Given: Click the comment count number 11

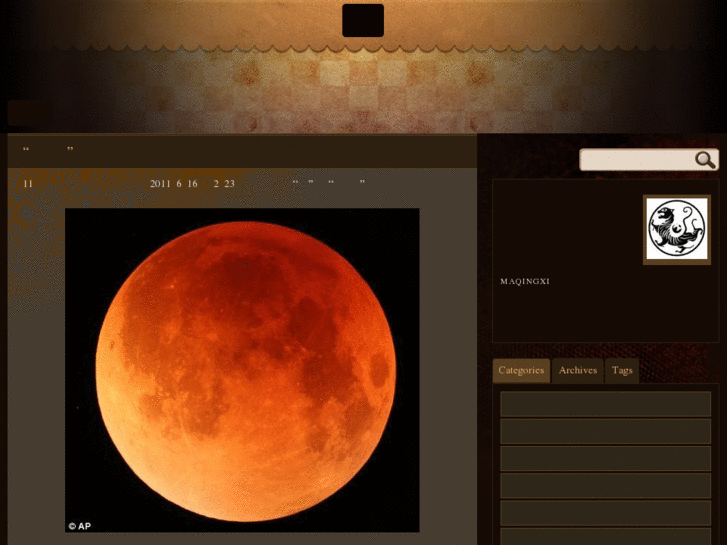Looking at the screenshot, I should point(28,184).
